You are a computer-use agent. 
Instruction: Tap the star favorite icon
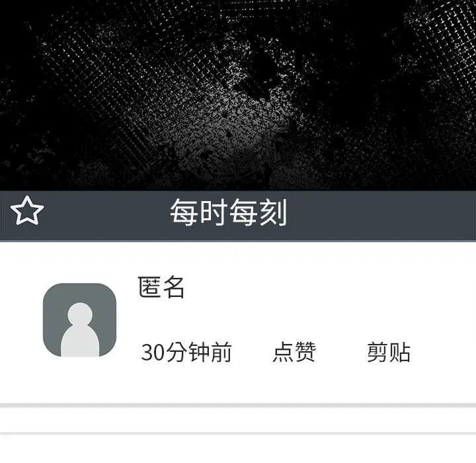(x=27, y=211)
